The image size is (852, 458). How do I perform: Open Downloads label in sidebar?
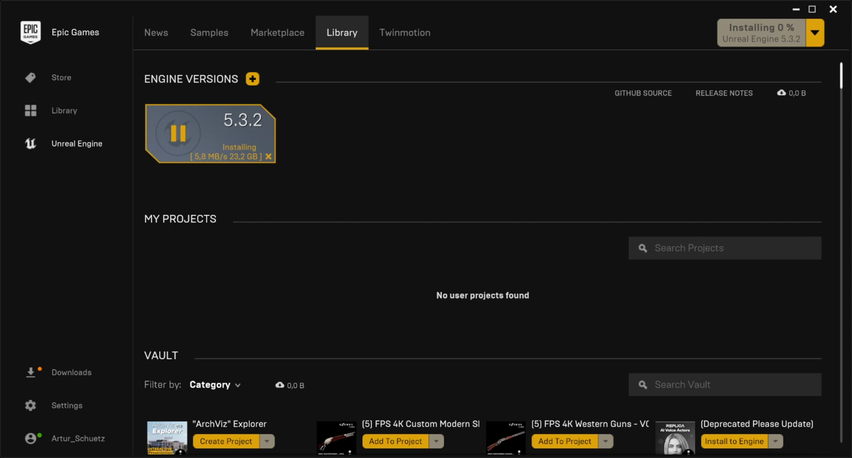(x=71, y=372)
